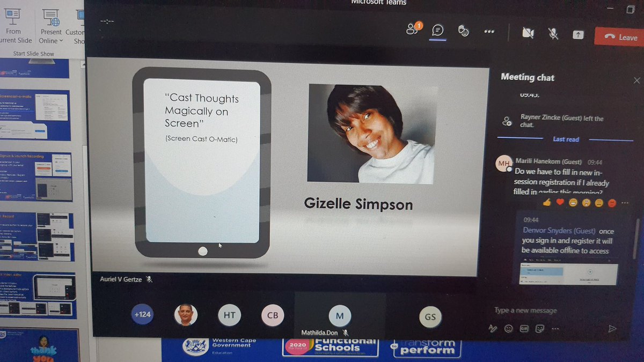
Task: Leave the Teams meeting
Action: pyautogui.click(x=619, y=37)
